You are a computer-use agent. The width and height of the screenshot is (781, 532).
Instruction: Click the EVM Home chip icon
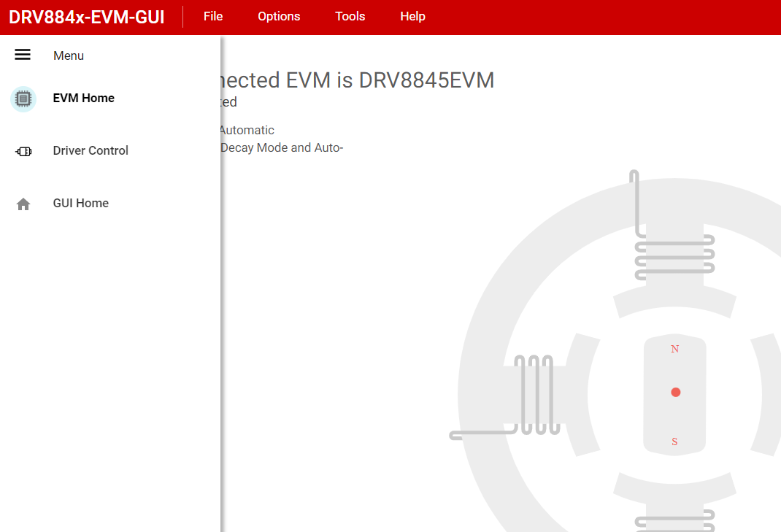point(23,99)
